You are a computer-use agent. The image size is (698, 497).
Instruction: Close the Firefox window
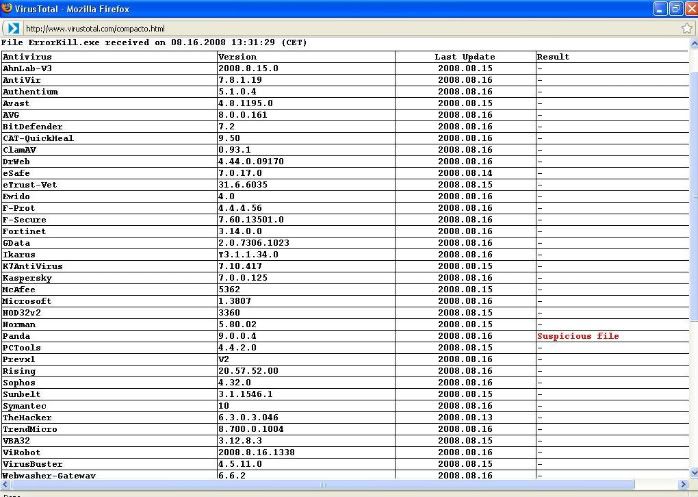coord(691,8)
